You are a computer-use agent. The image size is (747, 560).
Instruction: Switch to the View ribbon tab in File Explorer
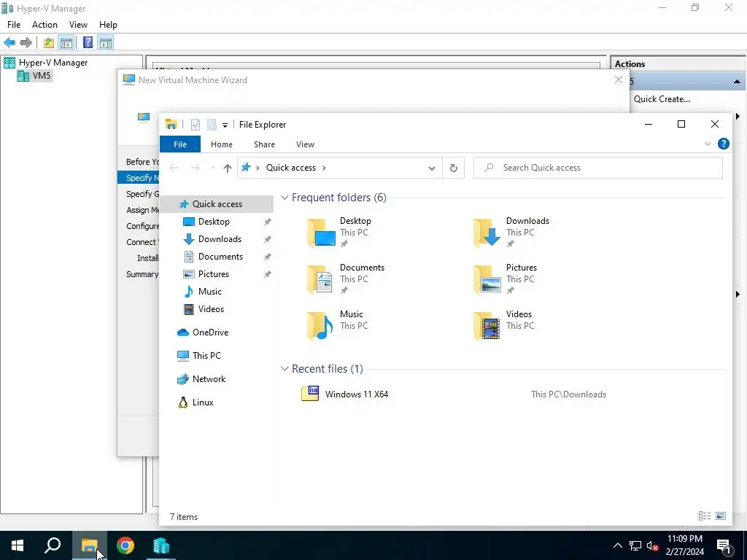[305, 144]
